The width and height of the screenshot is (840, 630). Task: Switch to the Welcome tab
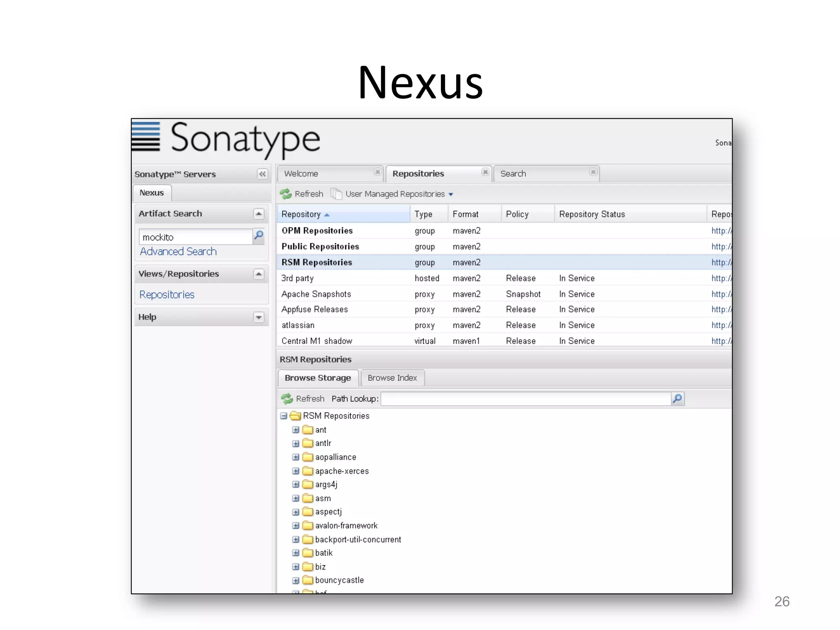(330, 174)
